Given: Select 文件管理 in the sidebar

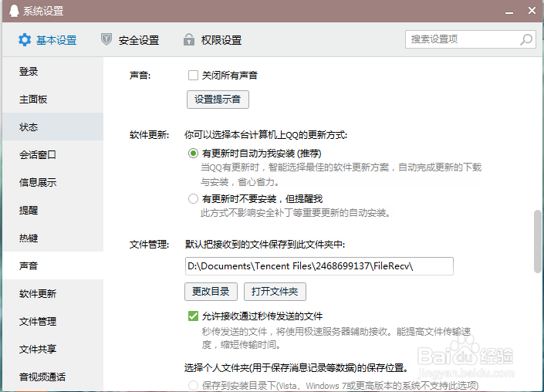Looking at the screenshot, I should 53,321.
